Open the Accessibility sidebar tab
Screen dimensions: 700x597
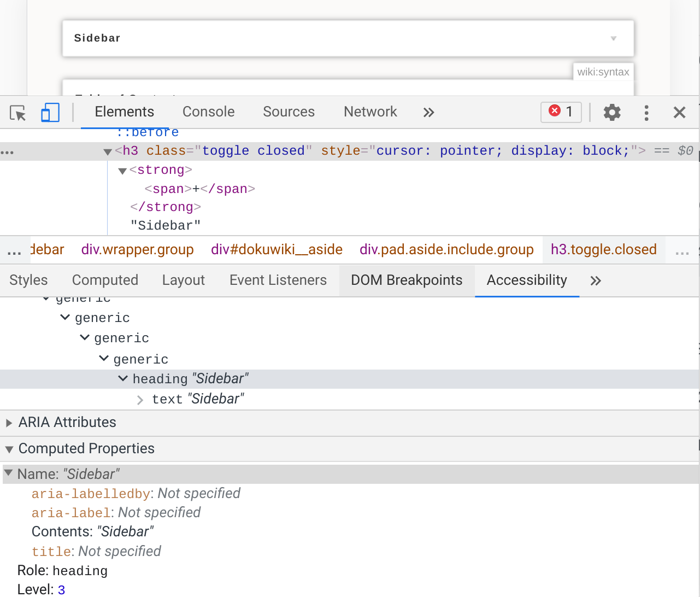tap(526, 280)
